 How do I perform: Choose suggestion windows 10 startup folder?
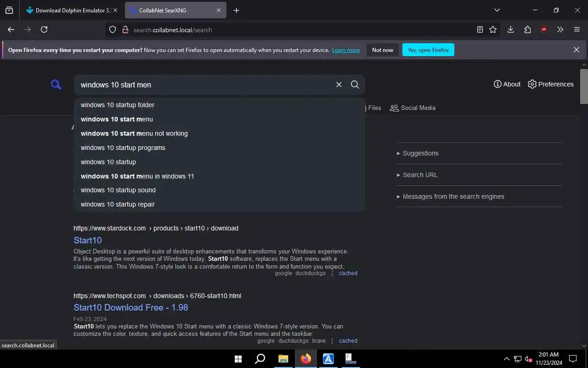click(219, 105)
